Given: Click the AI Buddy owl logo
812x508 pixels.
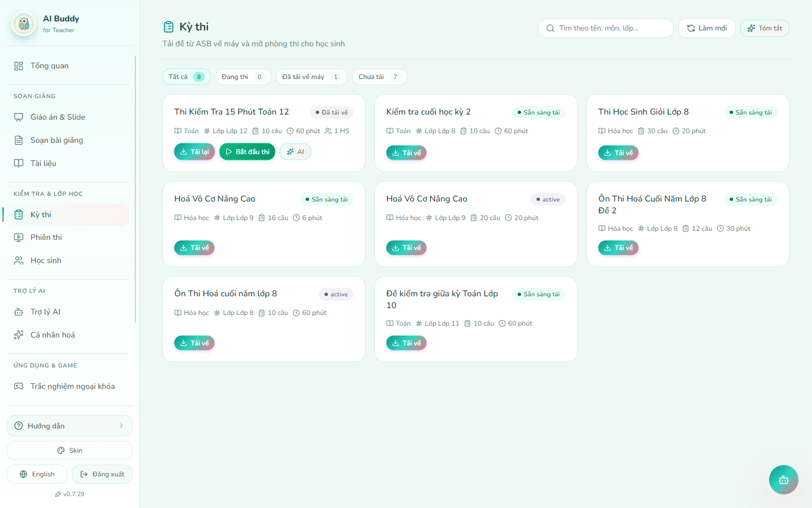Looking at the screenshot, I should [24, 24].
